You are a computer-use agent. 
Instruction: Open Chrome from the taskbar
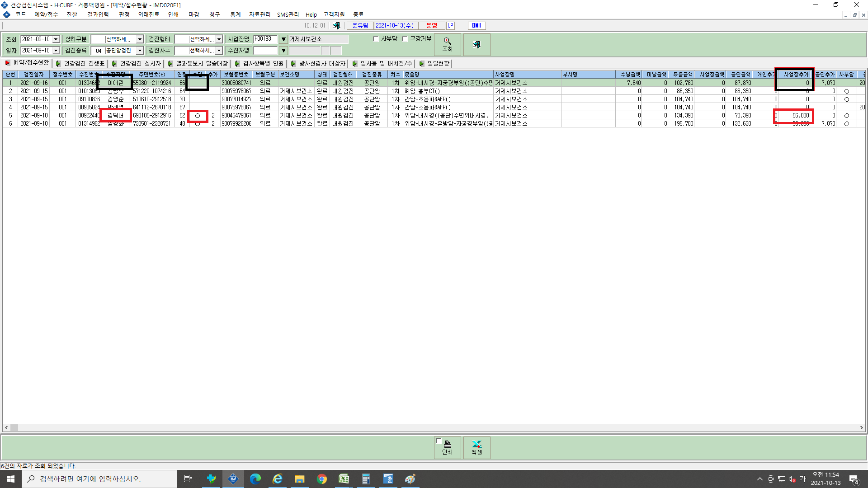tap(321, 479)
